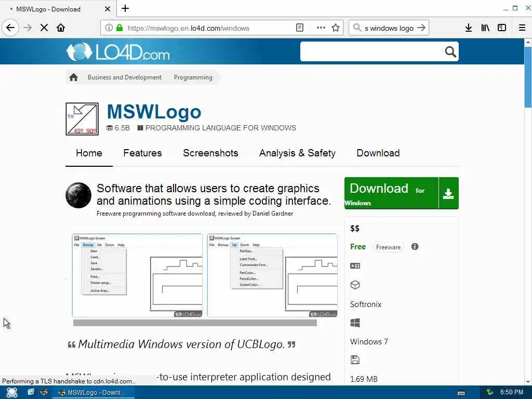Open the Home tab
Viewport: 532px width, 399px height.
point(89,153)
